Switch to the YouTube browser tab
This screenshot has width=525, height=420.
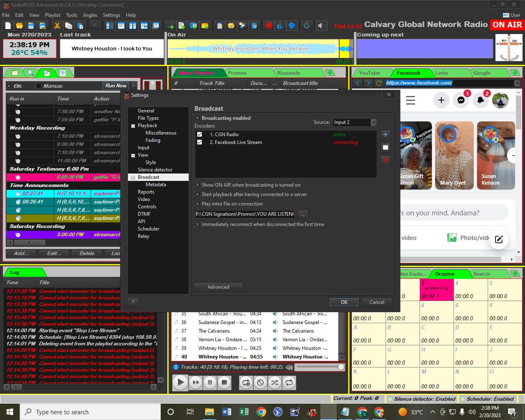coord(369,73)
